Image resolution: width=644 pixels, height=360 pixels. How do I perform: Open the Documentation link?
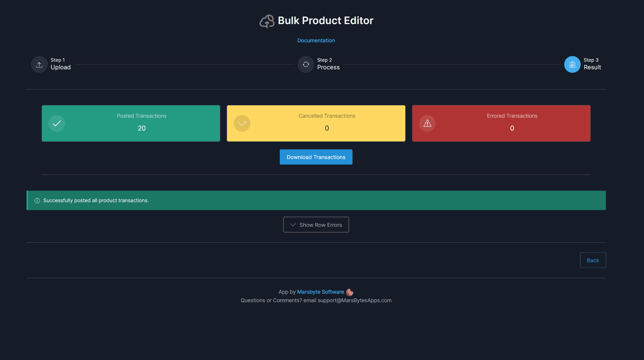point(316,40)
